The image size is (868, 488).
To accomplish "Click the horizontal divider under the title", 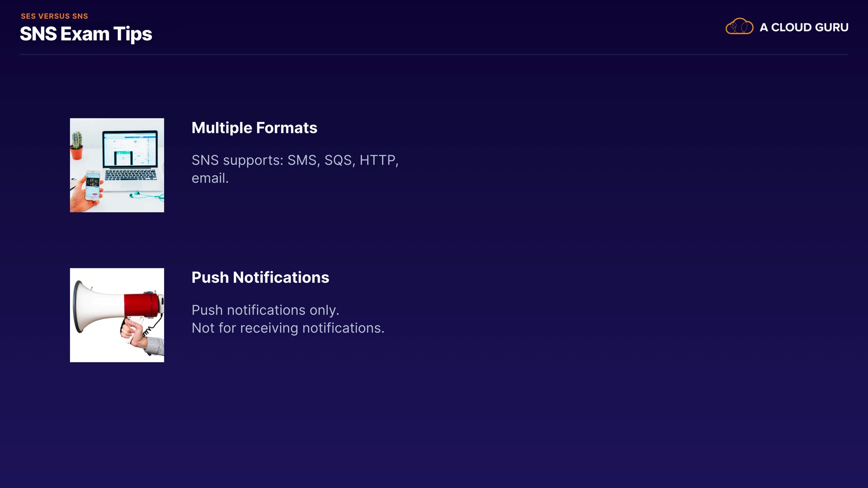I will (434, 55).
